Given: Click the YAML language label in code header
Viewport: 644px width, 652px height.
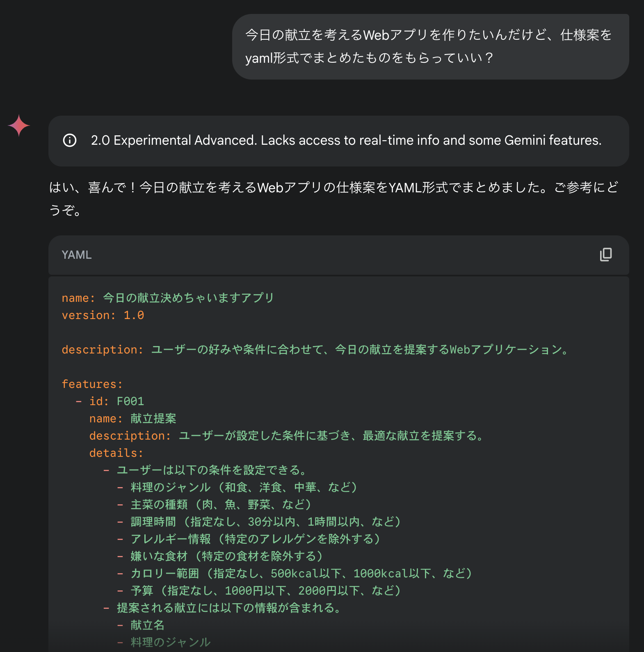Looking at the screenshot, I should point(77,255).
